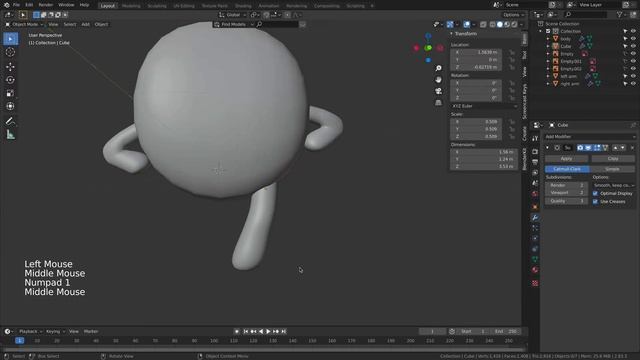Screen dimensions: 640x360
Task: Hide the left arm object
Action: pos(633,76)
